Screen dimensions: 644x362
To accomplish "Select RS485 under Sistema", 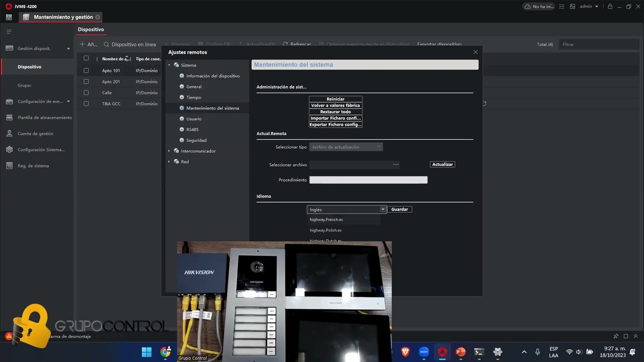I will coord(192,130).
